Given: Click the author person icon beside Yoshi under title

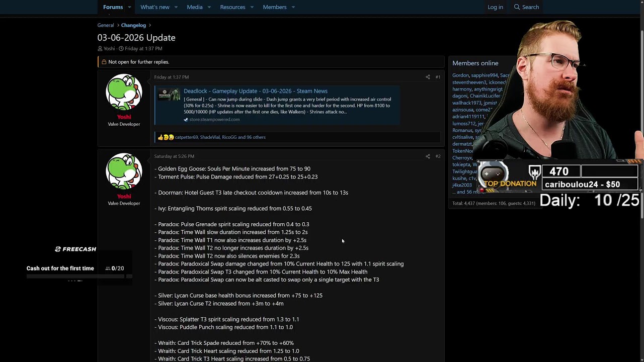Looking at the screenshot, I should click(x=100, y=49).
